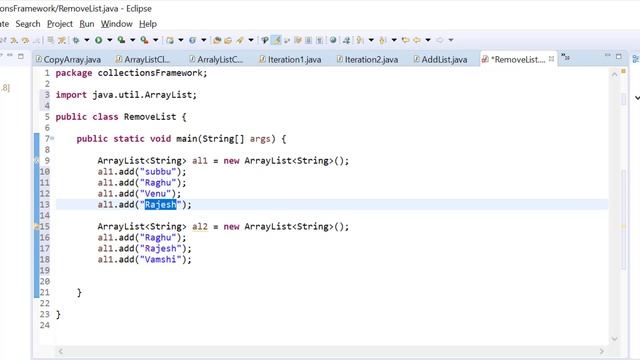Click the Show Whitespace Characters icon
Screen dimensions: 640x360
coord(320,40)
